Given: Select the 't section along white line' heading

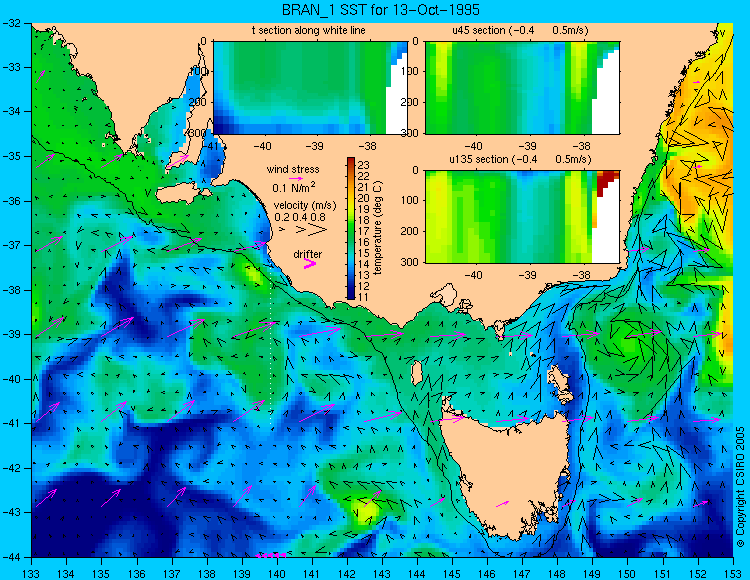Looking at the screenshot, I should pos(309,31).
